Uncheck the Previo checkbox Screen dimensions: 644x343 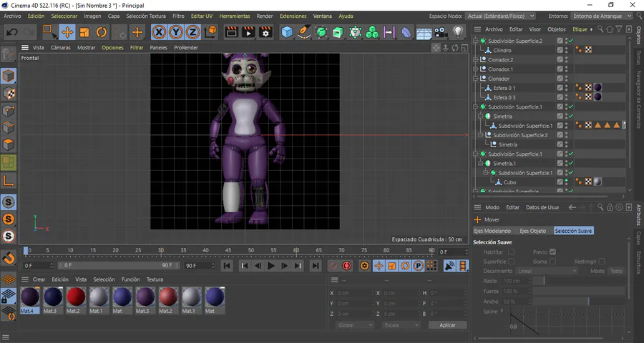click(552, 252)
